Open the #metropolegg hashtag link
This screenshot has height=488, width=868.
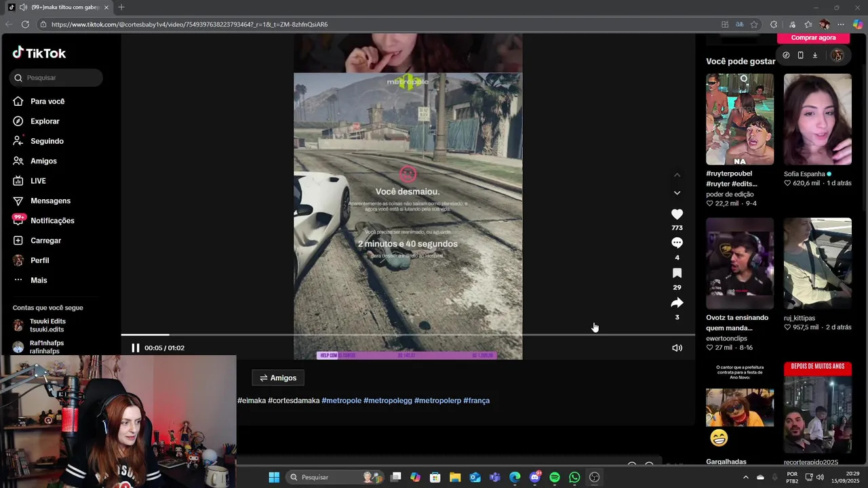pos(388,401)
